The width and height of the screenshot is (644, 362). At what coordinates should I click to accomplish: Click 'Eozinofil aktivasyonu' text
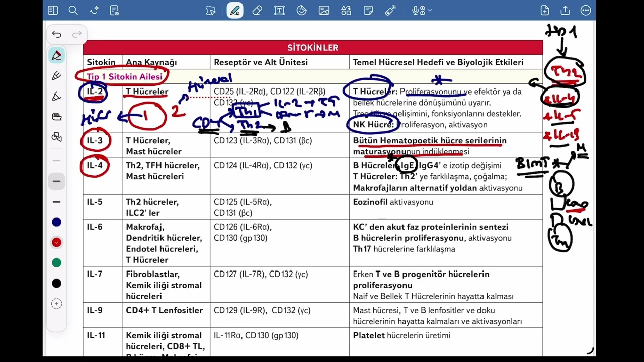[x=393, y=202]
